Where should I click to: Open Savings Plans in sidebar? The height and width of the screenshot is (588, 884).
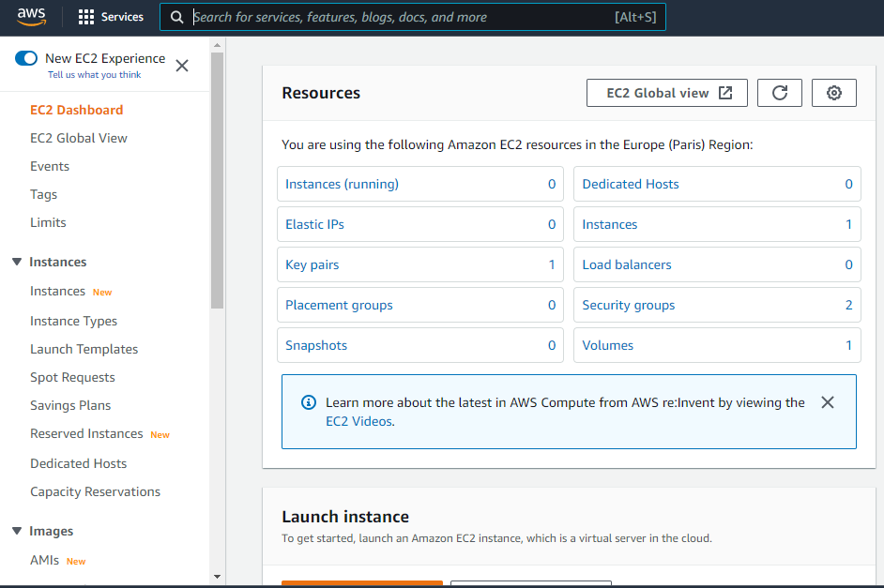(x=70, y=405)
